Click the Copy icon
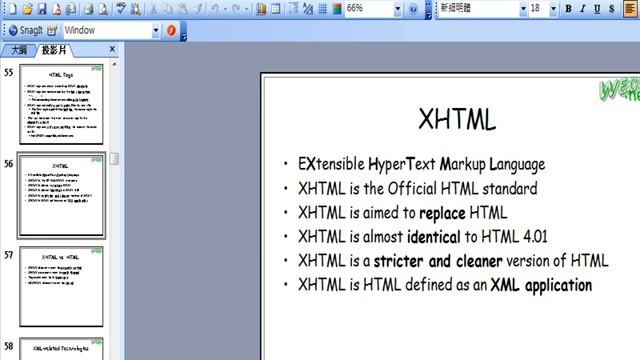The image size is (640, 360). point(168,8)
